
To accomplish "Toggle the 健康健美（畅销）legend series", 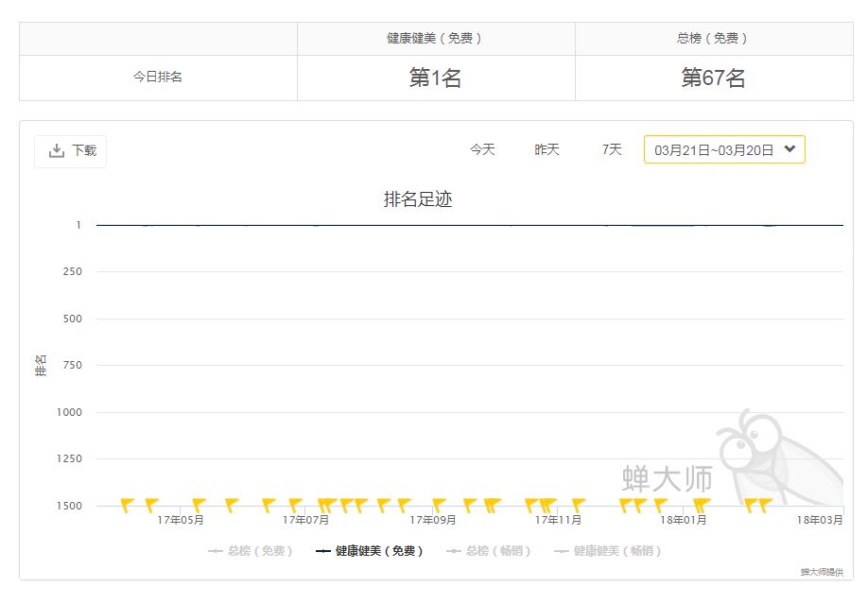I will point(608,550).
